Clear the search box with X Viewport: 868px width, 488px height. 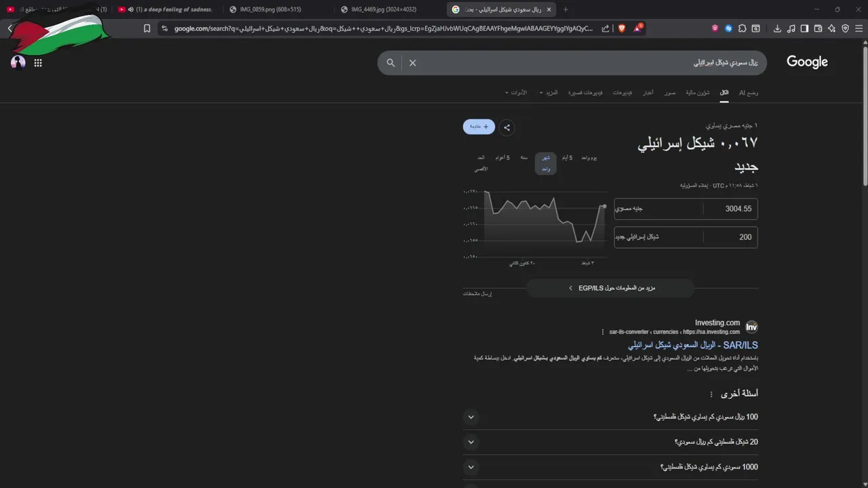click(x=412, y=62)
